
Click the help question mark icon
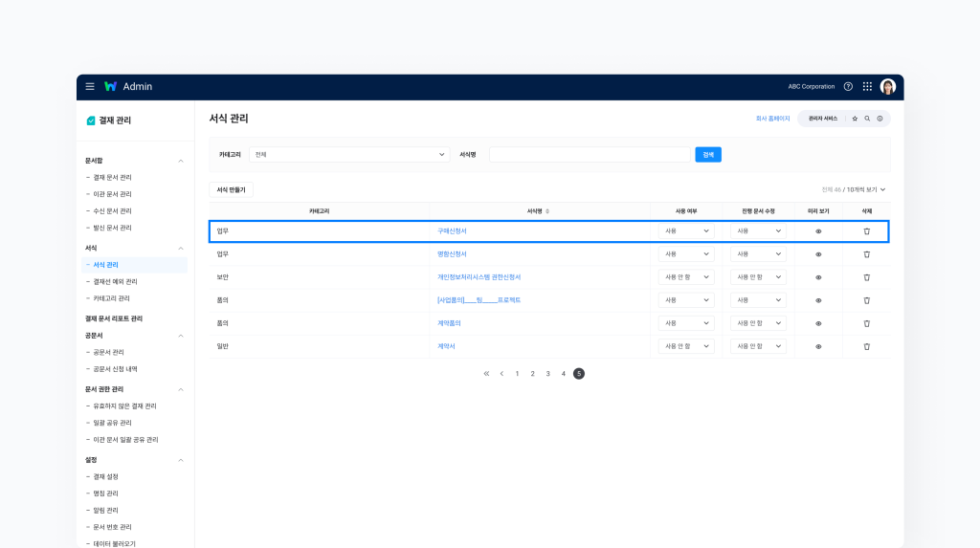(848, 86)
